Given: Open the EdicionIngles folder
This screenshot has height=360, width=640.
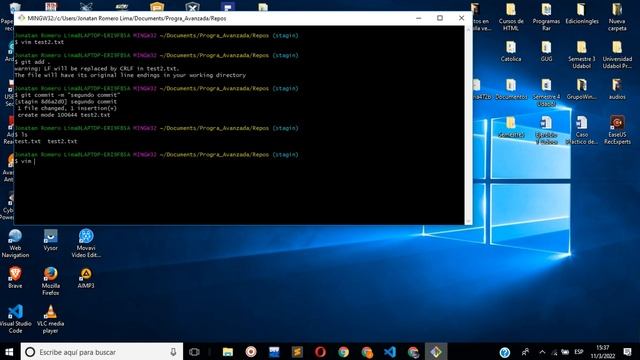Looking at the screenshot, I should (x=582, y=13).
